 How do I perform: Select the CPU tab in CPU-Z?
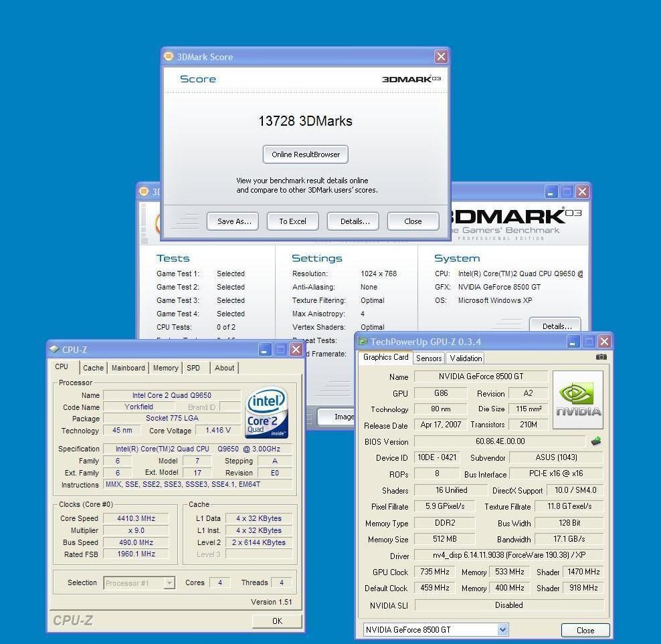pyautogui.click(x=62, y=366)
